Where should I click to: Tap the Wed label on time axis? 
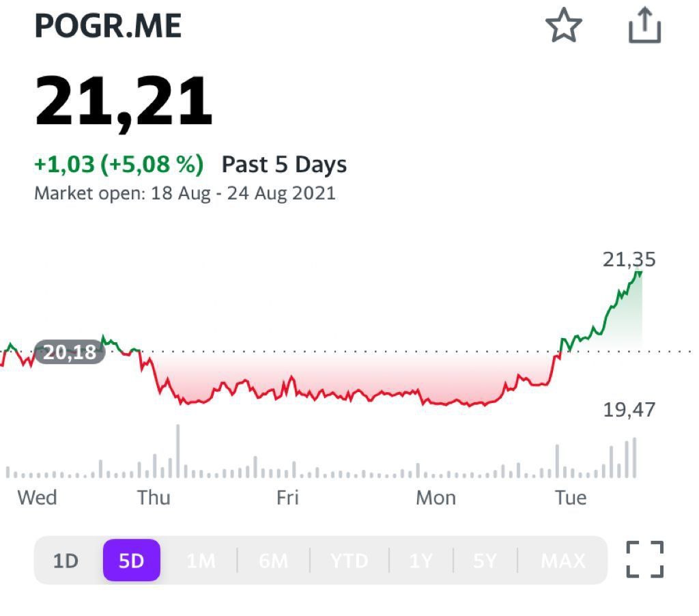(x=37, y=497)
